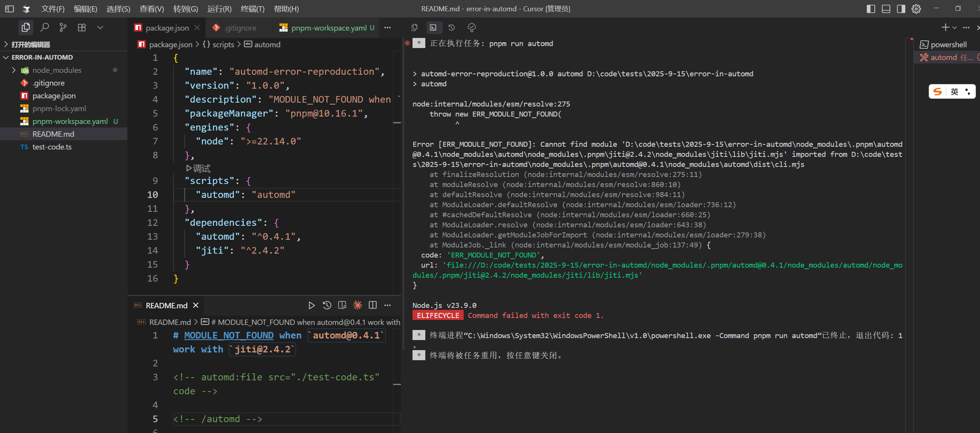The width and height of the screenshot is (980, 433).
Task: Select README.md in file explorer
Action: tap(64, 134)
